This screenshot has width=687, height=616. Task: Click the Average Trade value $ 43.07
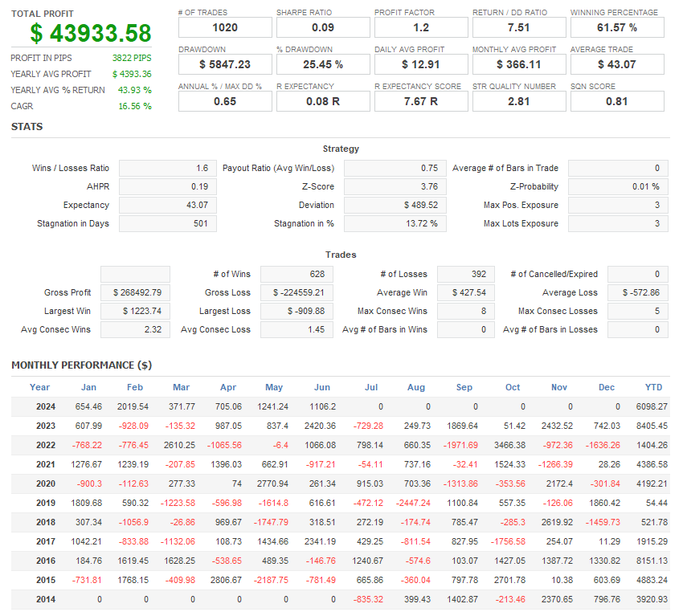[x=617, y=64]
